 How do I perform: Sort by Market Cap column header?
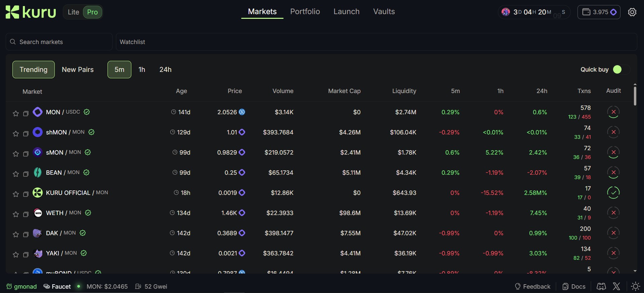pyautogui.click(x=344, y=91)
